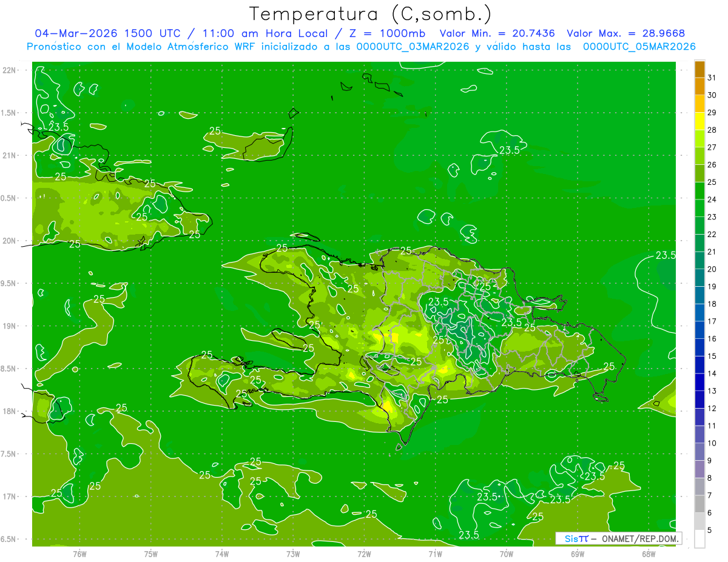Click the dark orange legend block above 31

pyautogui.click(x=699, y=69)
